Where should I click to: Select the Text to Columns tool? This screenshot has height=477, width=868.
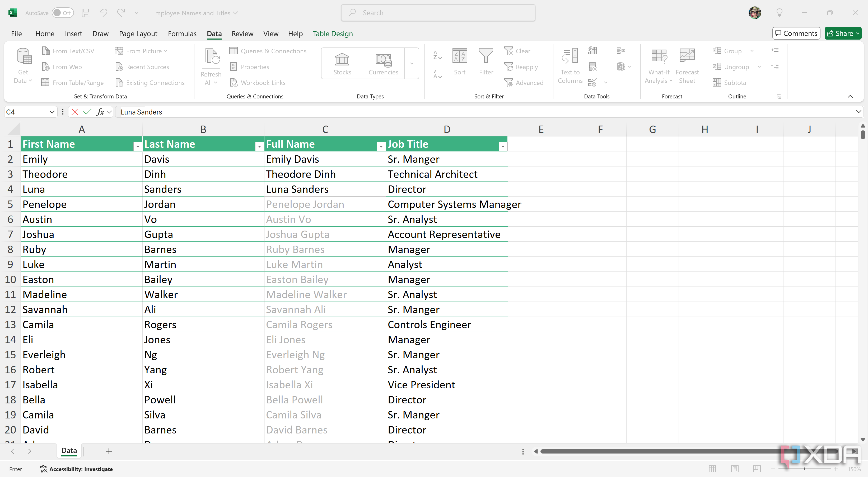tap(570, 66)
